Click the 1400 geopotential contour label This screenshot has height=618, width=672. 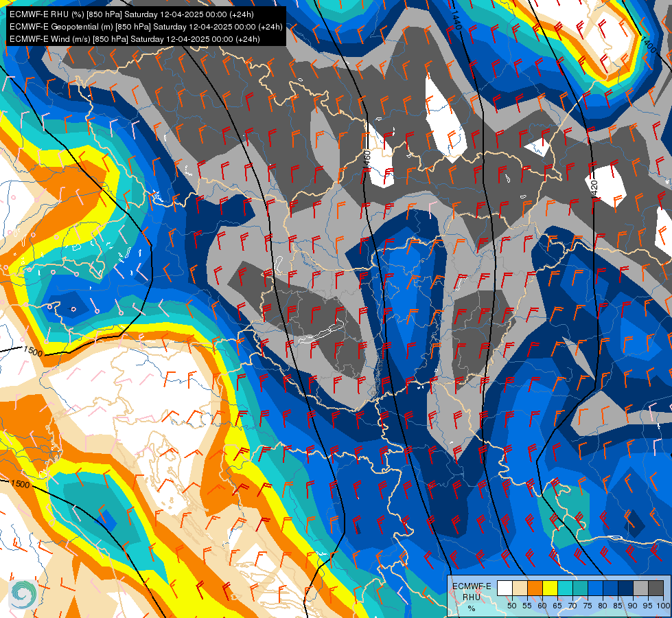[649, 45]
